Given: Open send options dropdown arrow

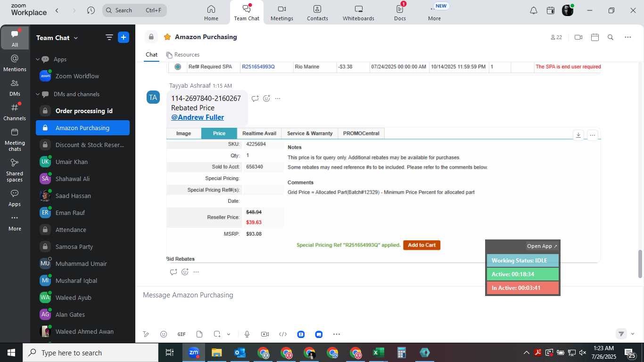Looking at the screenshot, I should point(633,334).
